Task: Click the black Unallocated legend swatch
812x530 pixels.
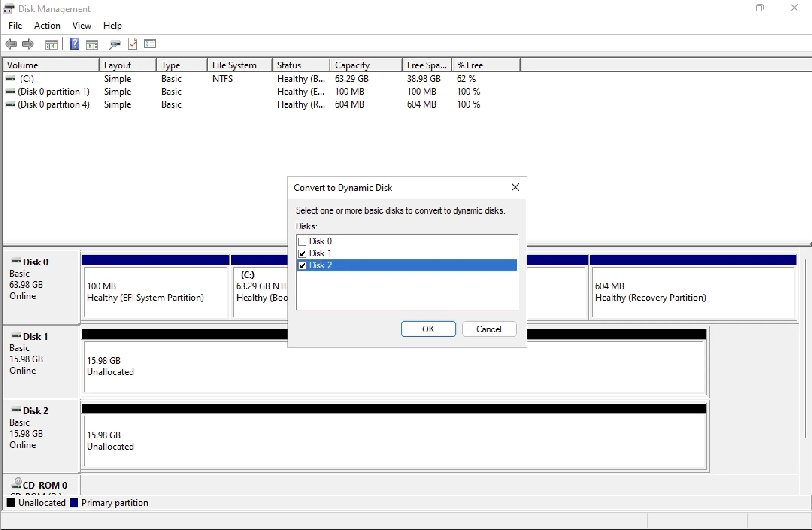Action: pos(11,503)
